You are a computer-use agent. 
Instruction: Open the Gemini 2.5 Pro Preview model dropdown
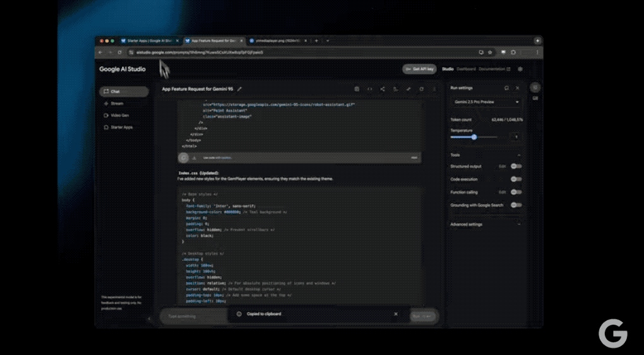(487, 102)
